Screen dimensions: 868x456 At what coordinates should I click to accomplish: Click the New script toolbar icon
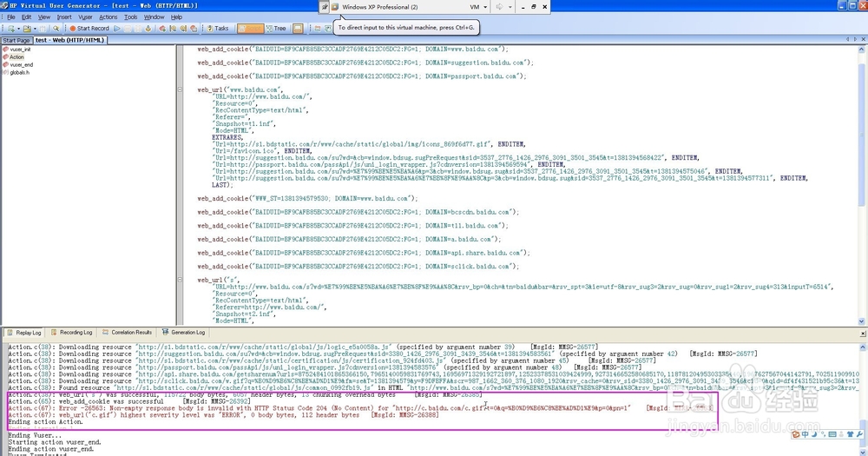click(x=11, y=29)
